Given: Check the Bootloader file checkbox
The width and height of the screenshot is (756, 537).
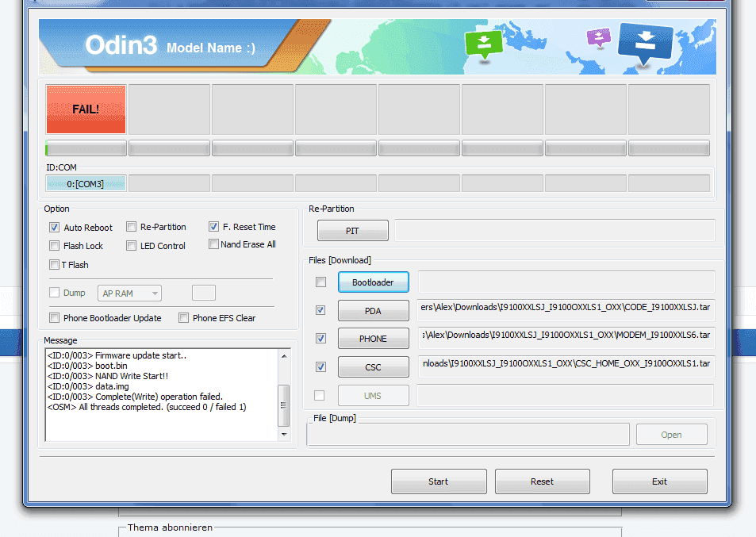Looking at the screenshot, I should pyautogui.click(x=320, y=282).
